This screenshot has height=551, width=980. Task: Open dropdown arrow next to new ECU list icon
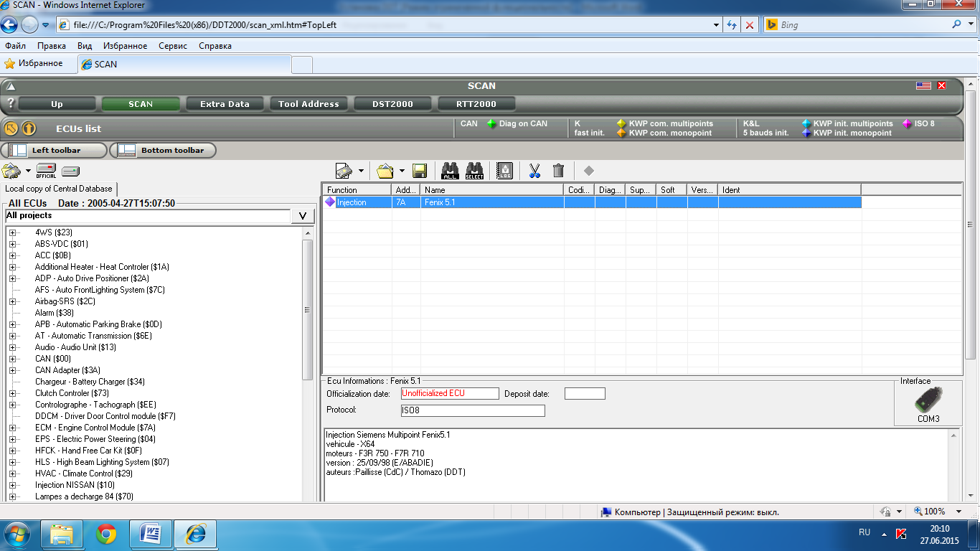tap(361, 171)
